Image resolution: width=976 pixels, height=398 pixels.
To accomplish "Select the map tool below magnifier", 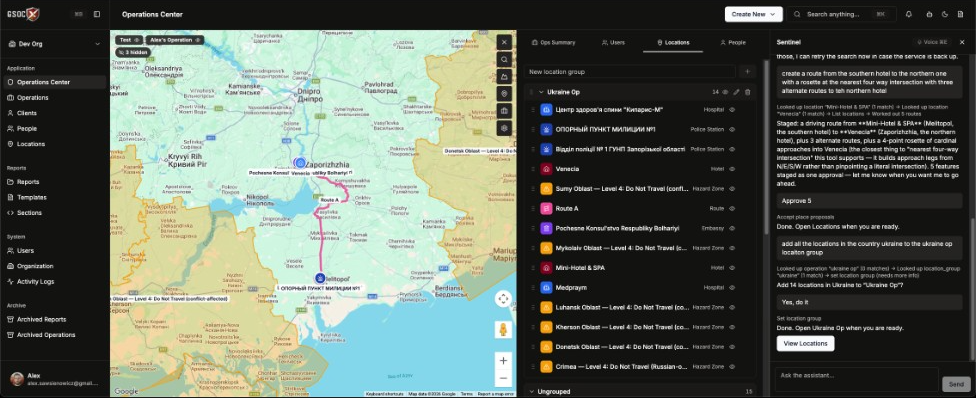I will [x=504, y=76].
